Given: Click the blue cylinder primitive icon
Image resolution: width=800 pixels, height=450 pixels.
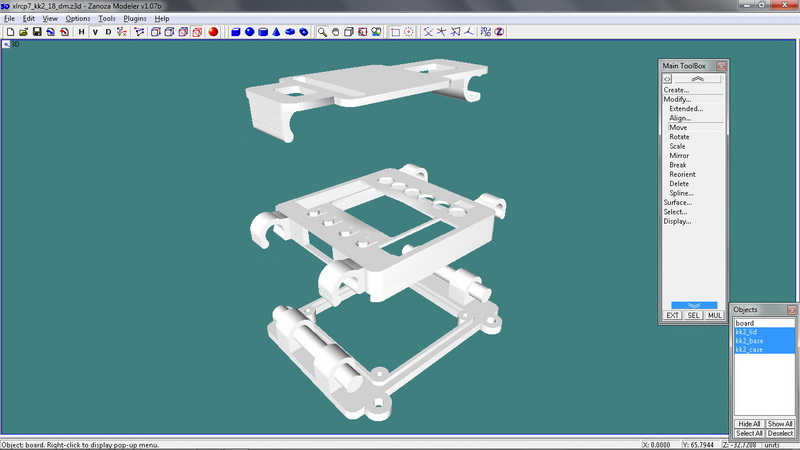Looking at the screenshot, I should (x=262, y=32).
